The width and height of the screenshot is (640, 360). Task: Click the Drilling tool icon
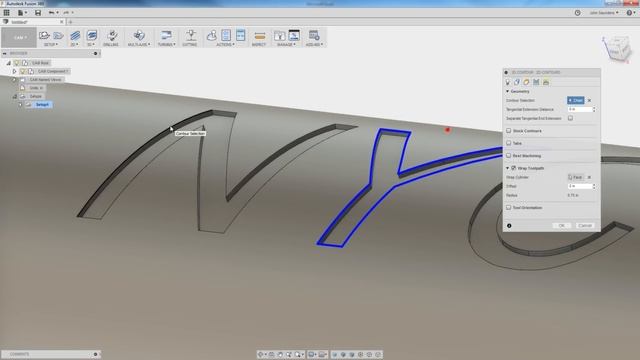pyautogui.click(x=112, y=35)
